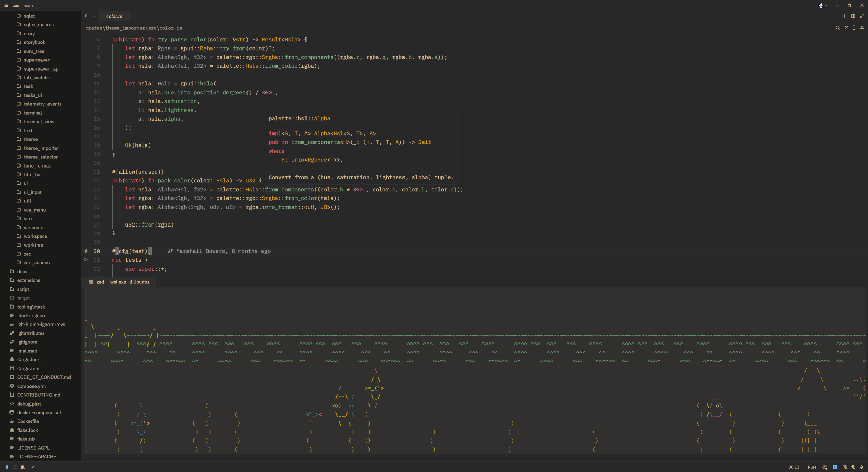Toggle the project panel in status bar
Image resolution: width=868 pixels, height=472 pixels.
click(6, 467)
